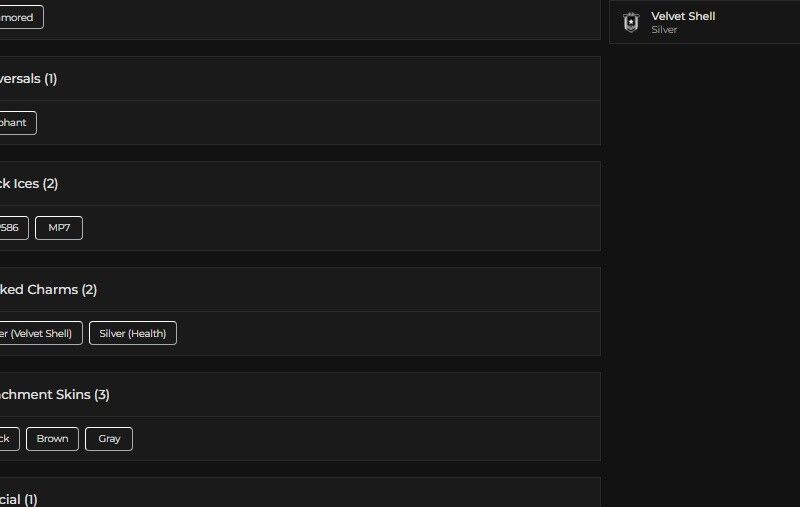Click the Velvet Shell shield charm icon

click(630, 22)
